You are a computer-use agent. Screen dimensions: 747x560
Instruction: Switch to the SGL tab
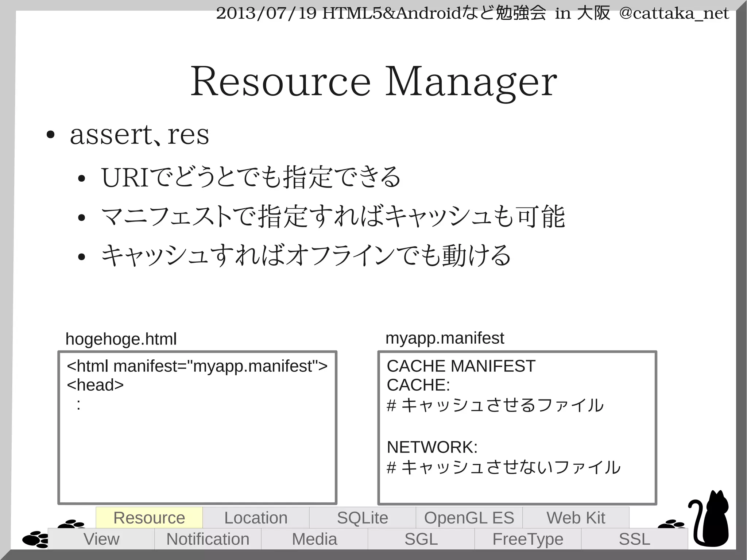click(421, 539)
